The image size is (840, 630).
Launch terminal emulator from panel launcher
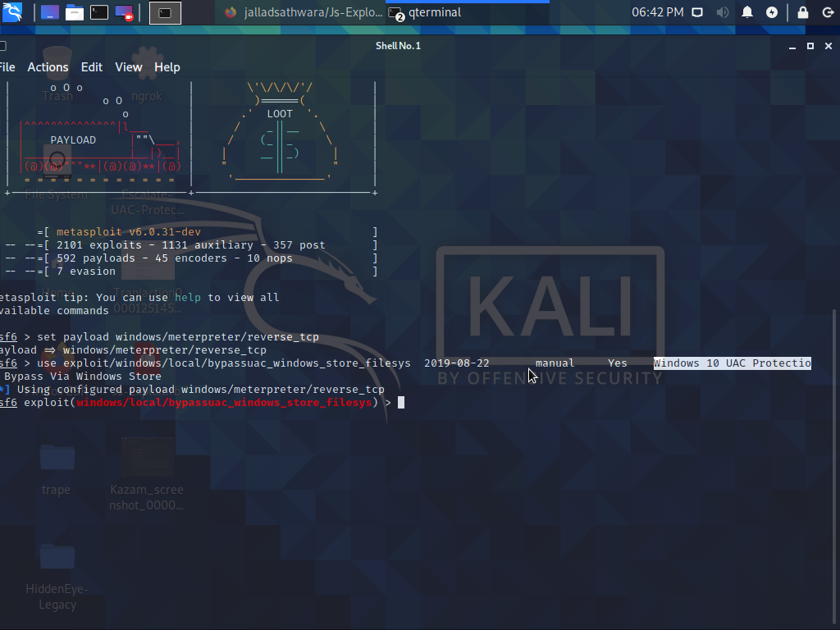[99, 12]
